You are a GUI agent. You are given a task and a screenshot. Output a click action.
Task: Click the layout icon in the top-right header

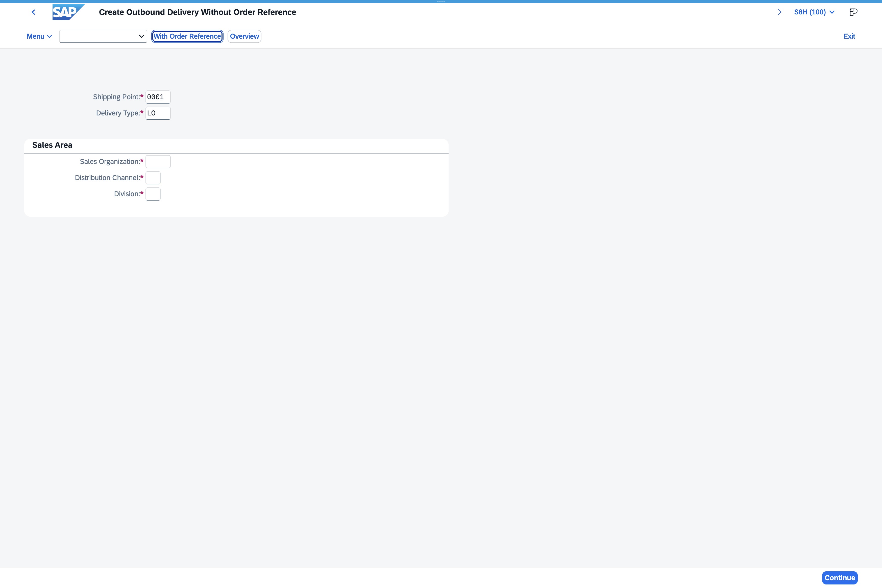pos(853,12)
